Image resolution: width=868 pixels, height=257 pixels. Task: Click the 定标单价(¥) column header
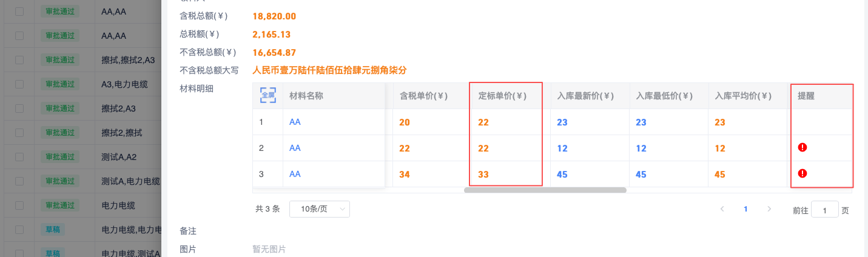(502, 96)
